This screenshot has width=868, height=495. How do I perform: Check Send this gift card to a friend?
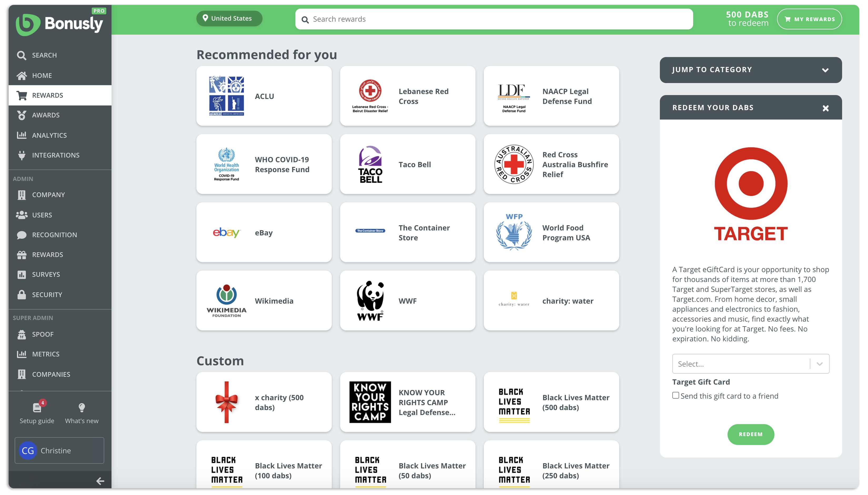pyautogui.click(x=675, y=395)
